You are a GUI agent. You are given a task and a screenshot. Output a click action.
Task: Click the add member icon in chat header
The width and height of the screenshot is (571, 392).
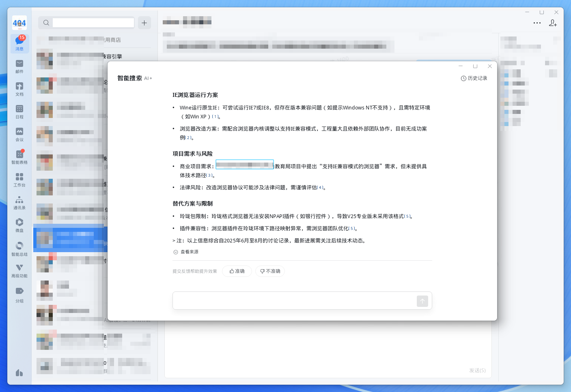click(553, 23)
